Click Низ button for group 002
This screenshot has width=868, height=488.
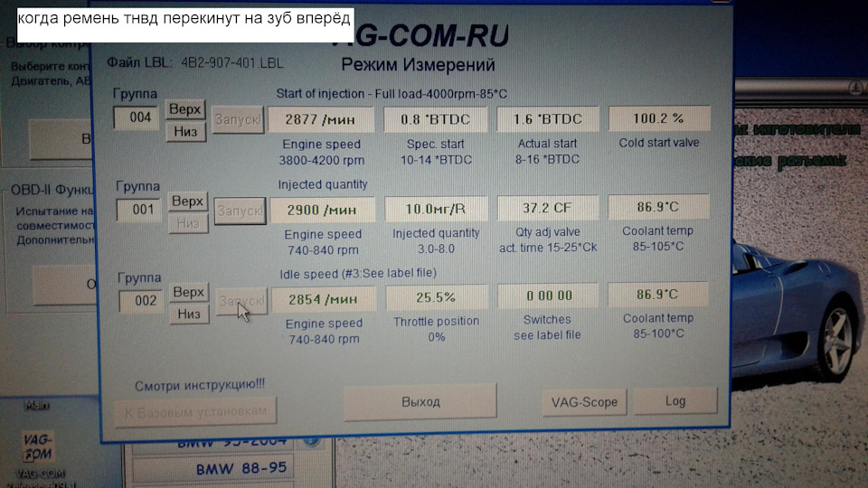tap(188, 314)
